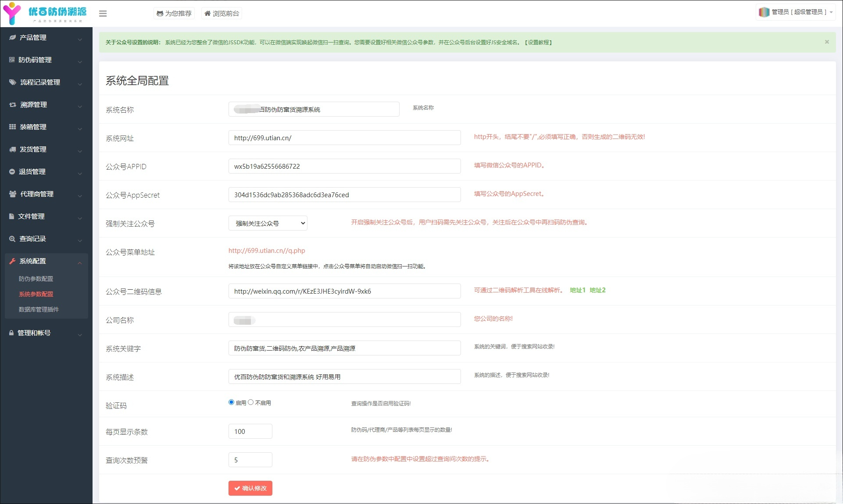Open the 强制关注公众号 dropdown
Screen dimensions: 843x504
tap(268, 223)
